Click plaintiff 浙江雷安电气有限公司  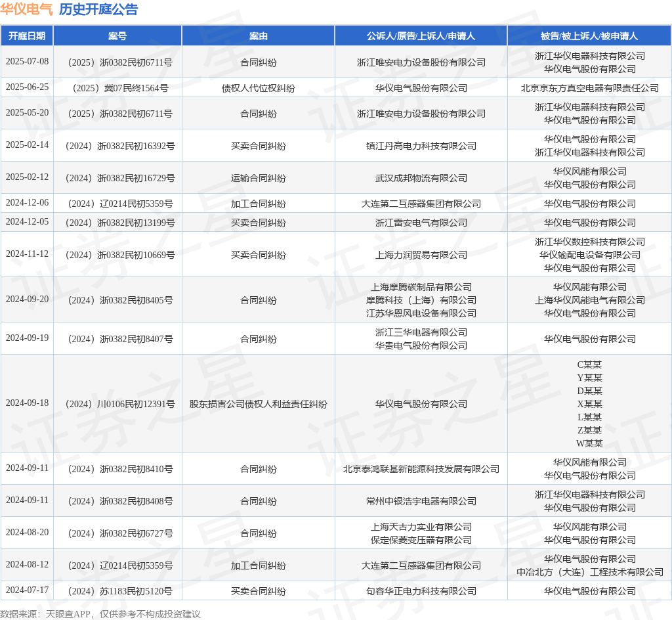point(421,223)
